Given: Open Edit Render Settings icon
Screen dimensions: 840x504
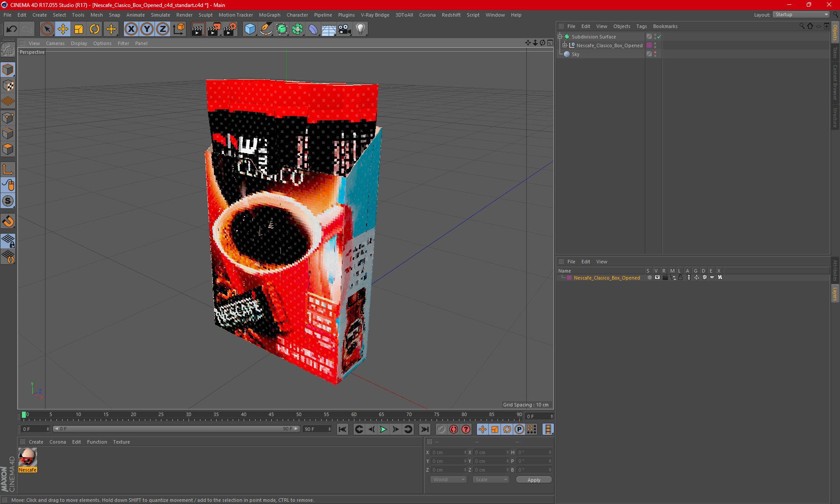Looking at the screenshot, I should 230,29.
